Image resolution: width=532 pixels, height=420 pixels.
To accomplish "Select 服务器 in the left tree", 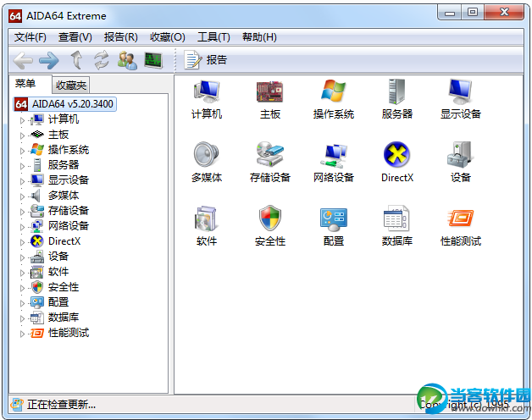I will 64,165.
